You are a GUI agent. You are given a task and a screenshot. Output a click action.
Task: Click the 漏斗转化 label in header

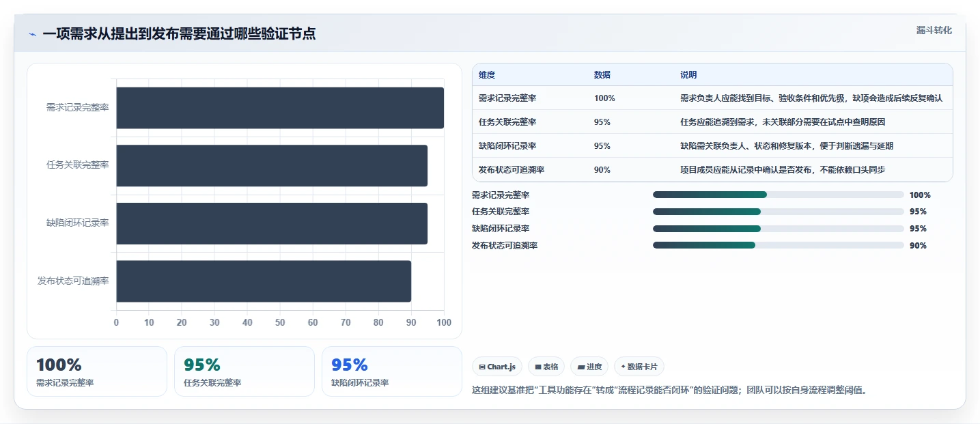point(934,30)
